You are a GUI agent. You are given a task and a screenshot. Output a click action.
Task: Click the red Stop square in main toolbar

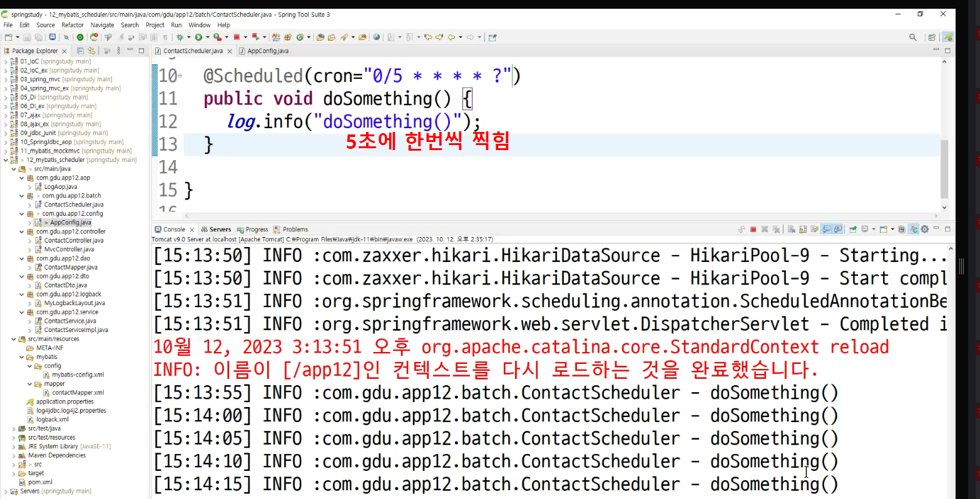coord(237,37)
